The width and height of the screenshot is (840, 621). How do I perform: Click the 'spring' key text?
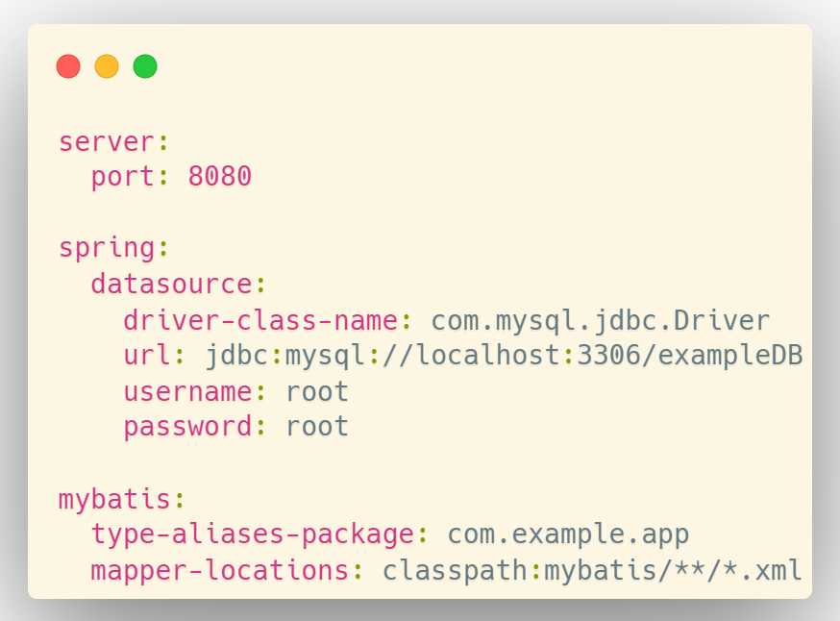(x=107, y=249)
